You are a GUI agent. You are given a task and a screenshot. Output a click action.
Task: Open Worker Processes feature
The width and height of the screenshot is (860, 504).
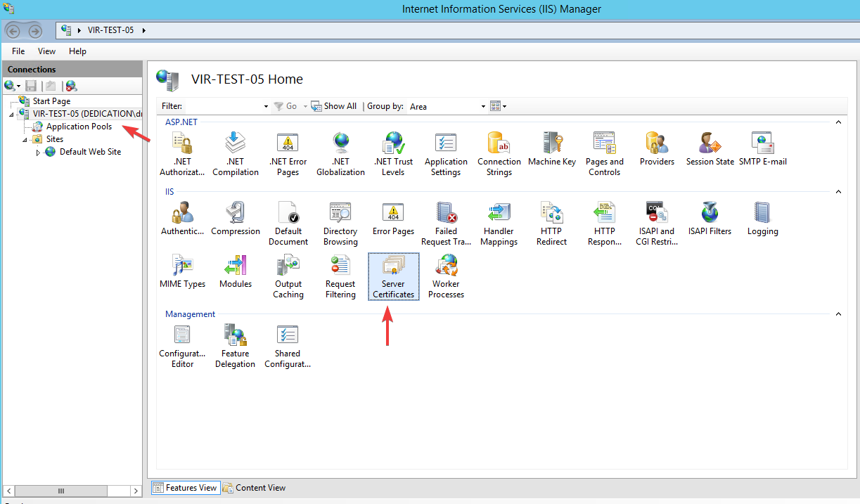tap(446, 277)
